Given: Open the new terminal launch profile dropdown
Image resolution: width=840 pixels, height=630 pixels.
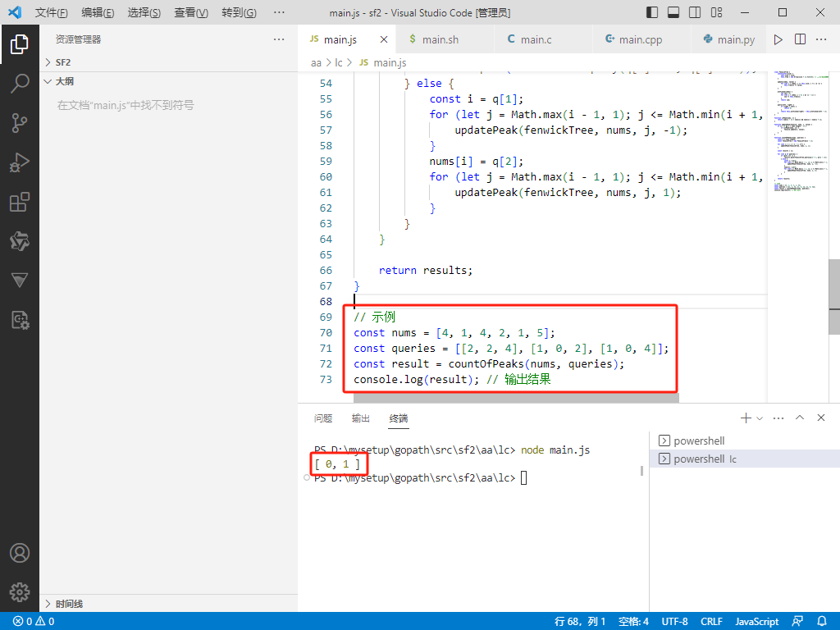Looking at the screenshot, I should click(x=760, y=418).
